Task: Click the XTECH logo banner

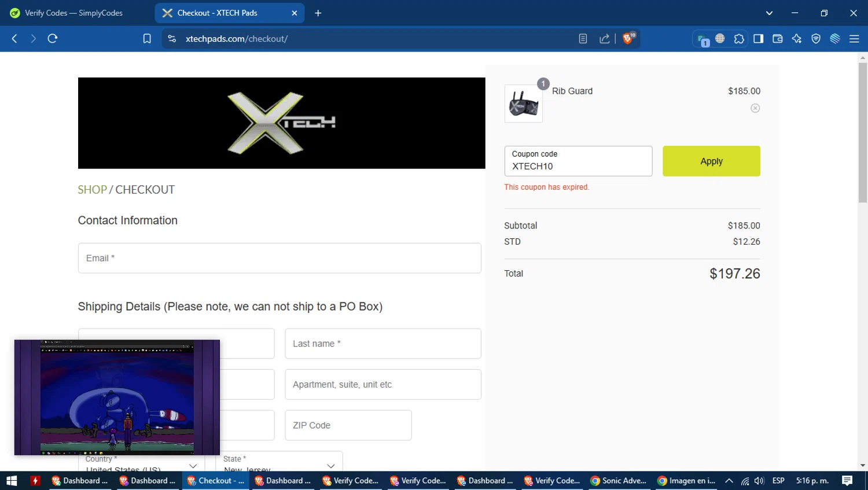Action: [282, 123]
